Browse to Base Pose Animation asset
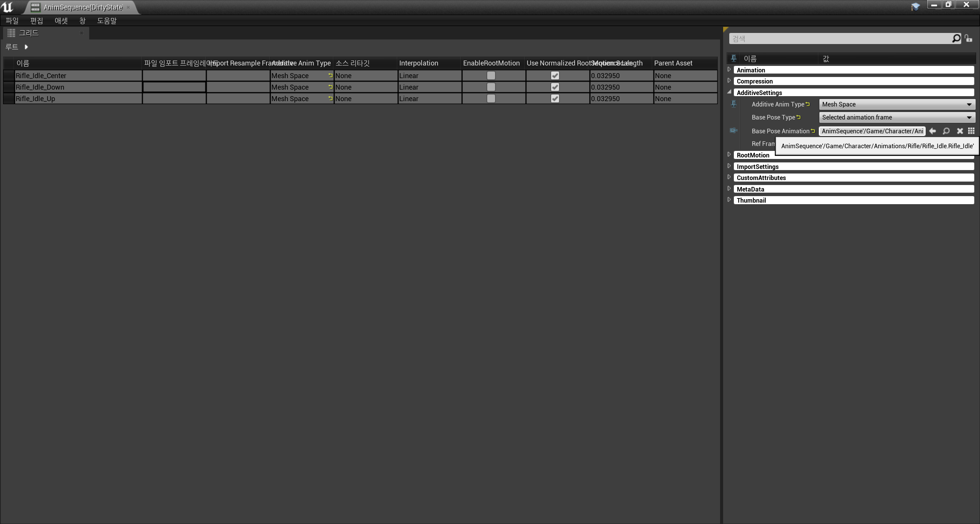 [x=946, y=131]
